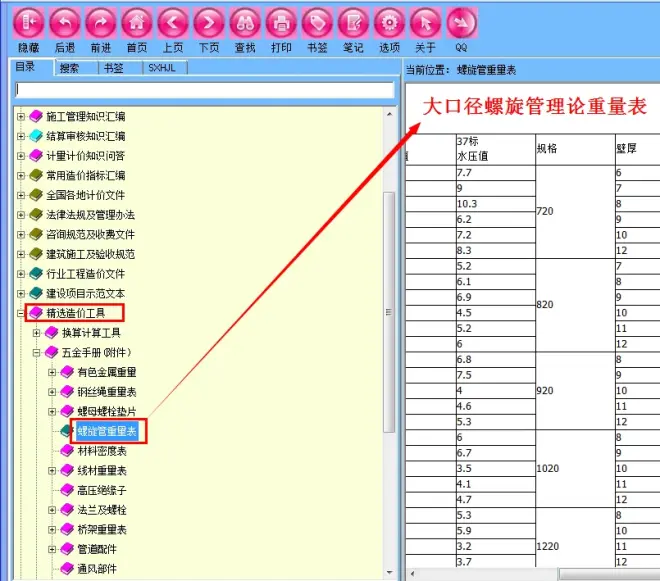
Task: Open the 高压绝缘子 tree entry
Action: pos(102,490)
